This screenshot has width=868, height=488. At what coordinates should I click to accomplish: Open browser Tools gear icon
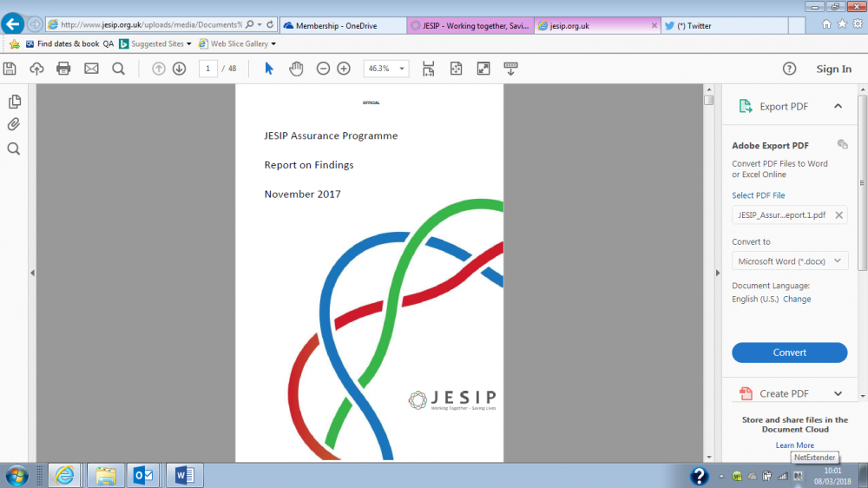click(858, 24)
